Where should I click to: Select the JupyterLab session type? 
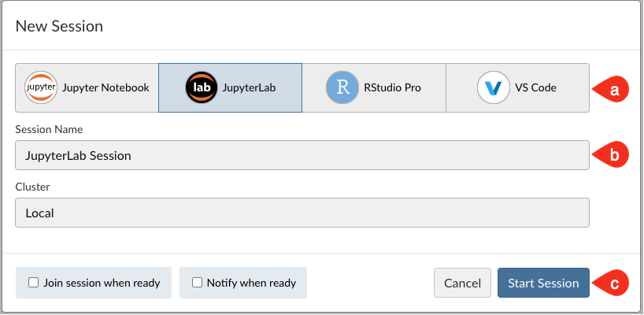pos(230,87)
